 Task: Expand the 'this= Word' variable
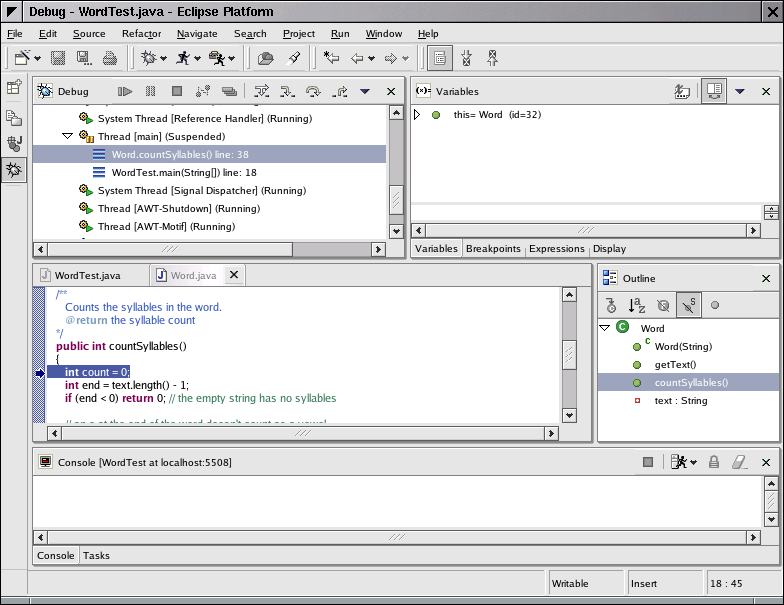click(418, 115)
